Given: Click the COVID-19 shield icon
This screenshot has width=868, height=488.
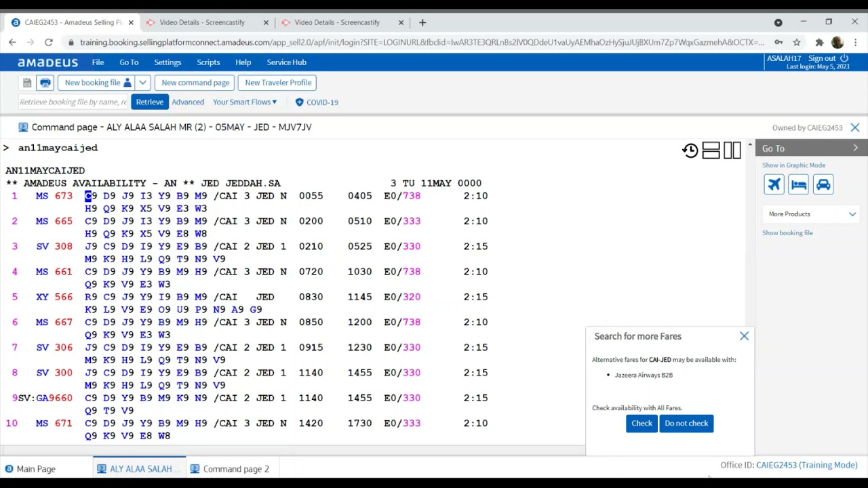Looking at the screenshot, I should coord(299,102).
